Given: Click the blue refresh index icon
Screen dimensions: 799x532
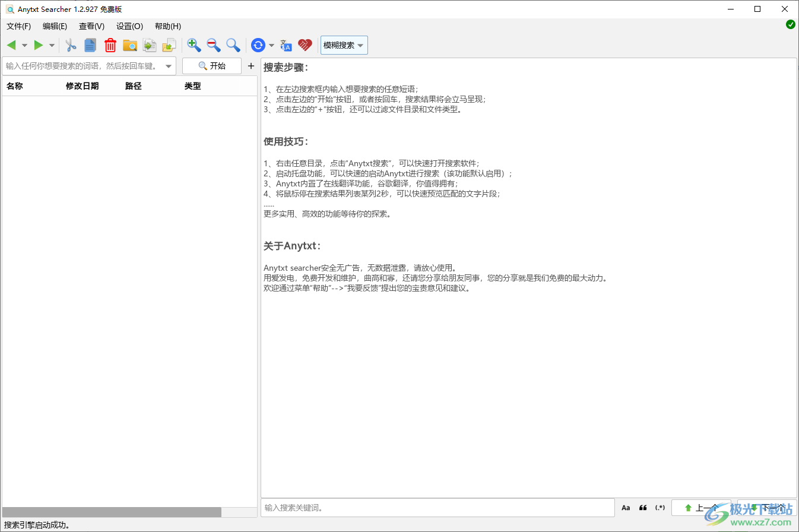Looking at the screenshot, I should (258, 45).
